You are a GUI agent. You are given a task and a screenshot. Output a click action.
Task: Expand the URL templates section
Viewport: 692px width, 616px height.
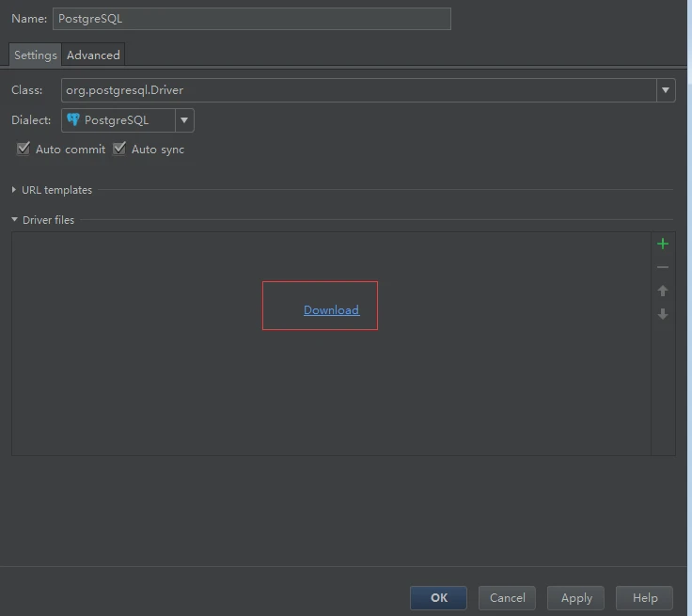14,190
